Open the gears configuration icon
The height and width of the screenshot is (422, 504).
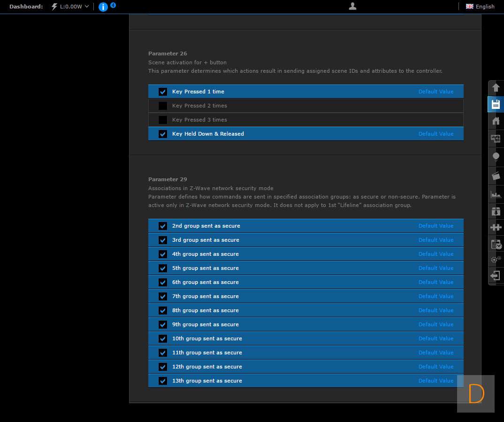click(x=496, y=259)
